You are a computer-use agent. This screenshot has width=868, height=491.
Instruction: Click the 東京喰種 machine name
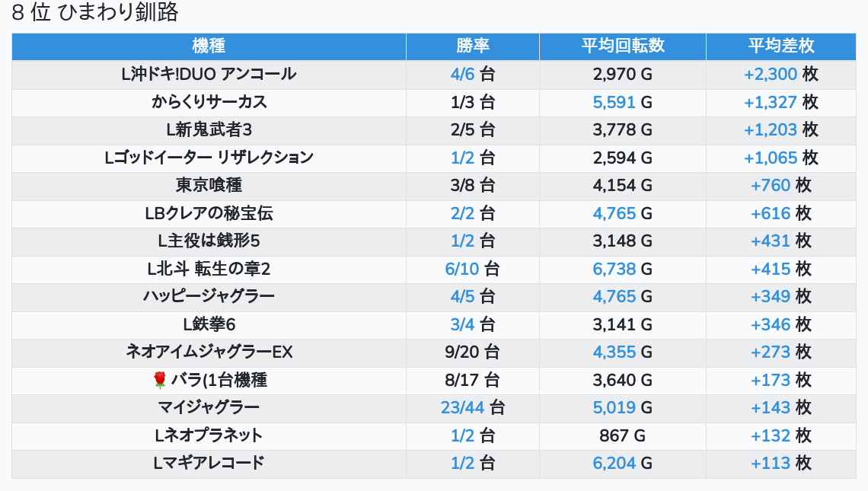pos(209,186)
